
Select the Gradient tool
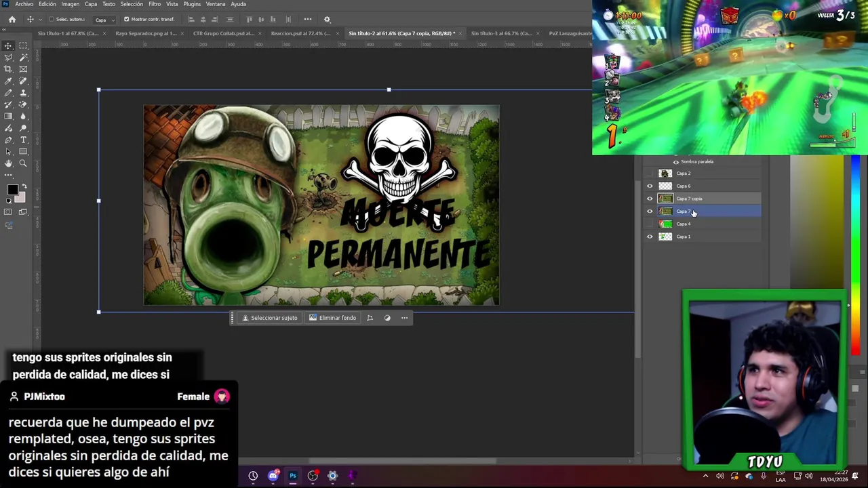tap(8, 116)
